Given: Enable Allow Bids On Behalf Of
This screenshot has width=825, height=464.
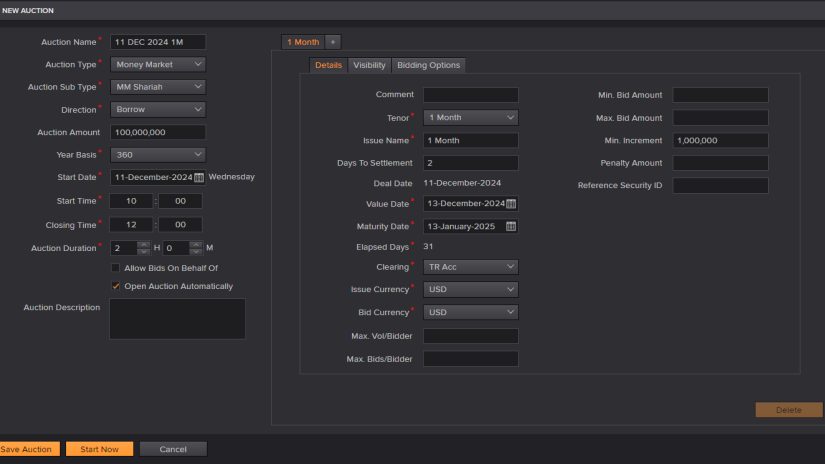Looking at the screenshot, I should click(116, 268).
